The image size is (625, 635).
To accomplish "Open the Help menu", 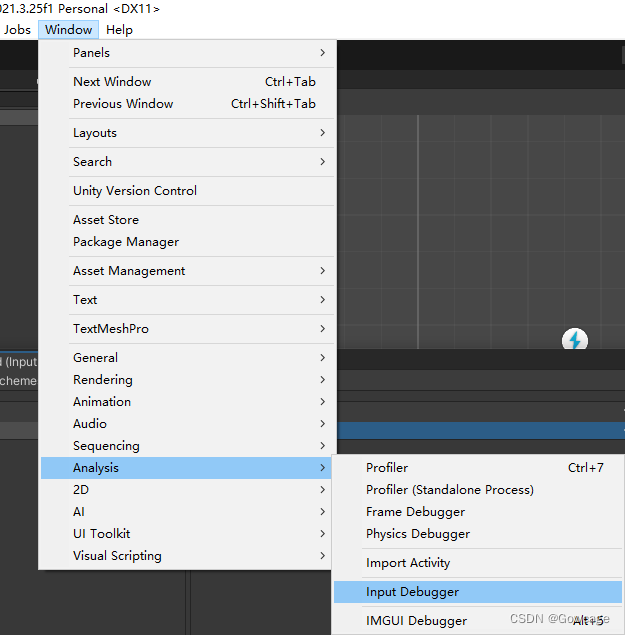I will [x=119, y=30].
